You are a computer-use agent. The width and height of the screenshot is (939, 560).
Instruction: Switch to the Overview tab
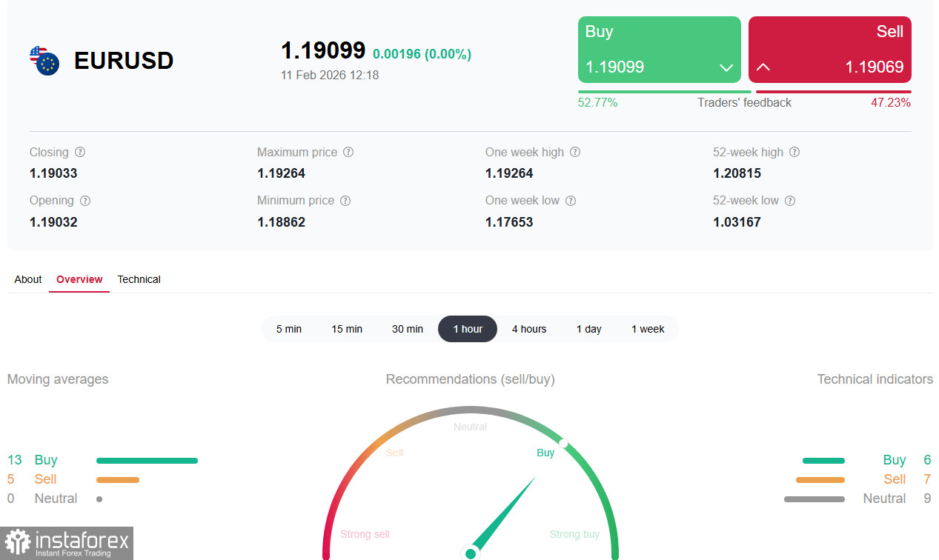click(x=79, y=279)
